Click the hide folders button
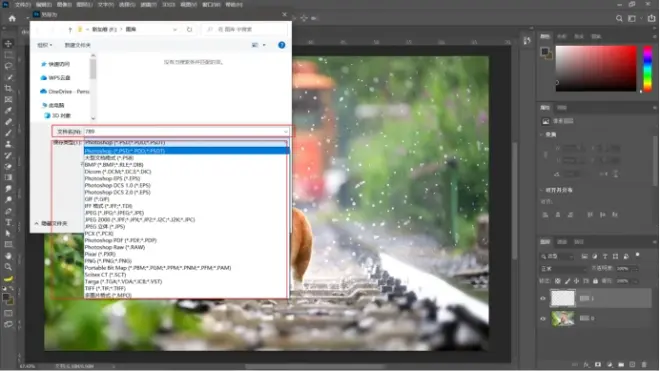Screen dimensions: 660x371 click(x=51, y=224)
